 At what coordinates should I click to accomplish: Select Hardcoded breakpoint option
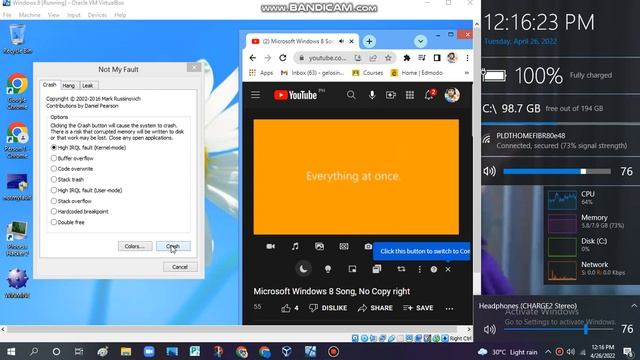tap(53, 211)
